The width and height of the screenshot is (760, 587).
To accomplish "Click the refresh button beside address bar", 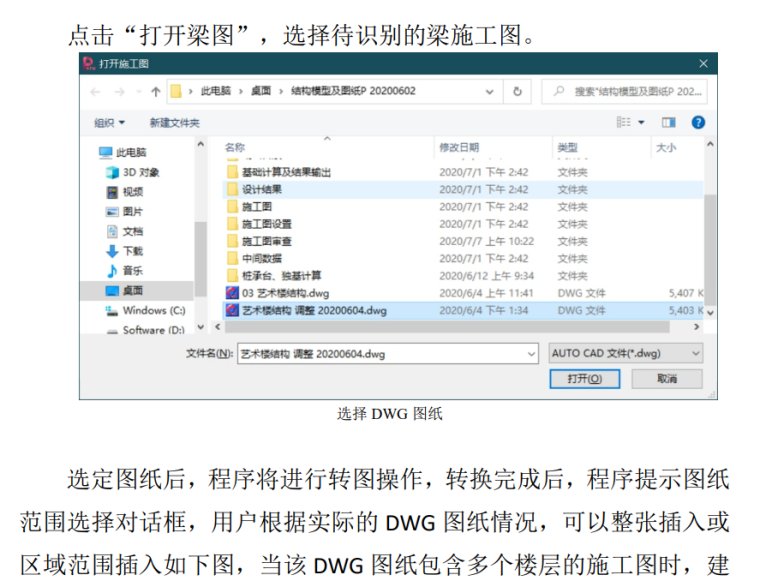I will (x=517, y=91).
